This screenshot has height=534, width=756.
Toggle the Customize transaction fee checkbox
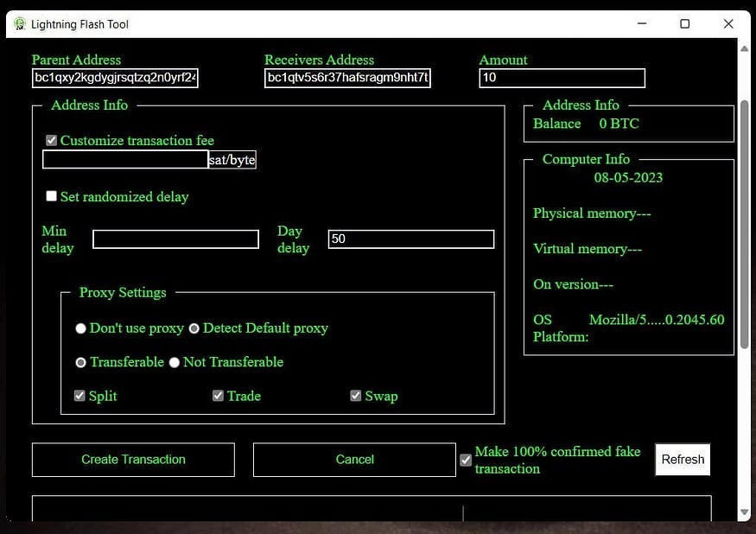[x=52, y=140]
